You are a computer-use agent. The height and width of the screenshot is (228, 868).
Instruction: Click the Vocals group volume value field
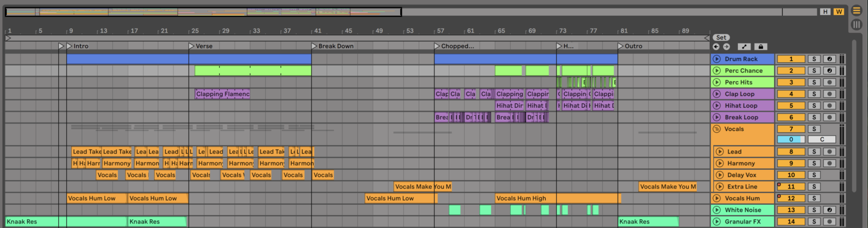(791, 139)
